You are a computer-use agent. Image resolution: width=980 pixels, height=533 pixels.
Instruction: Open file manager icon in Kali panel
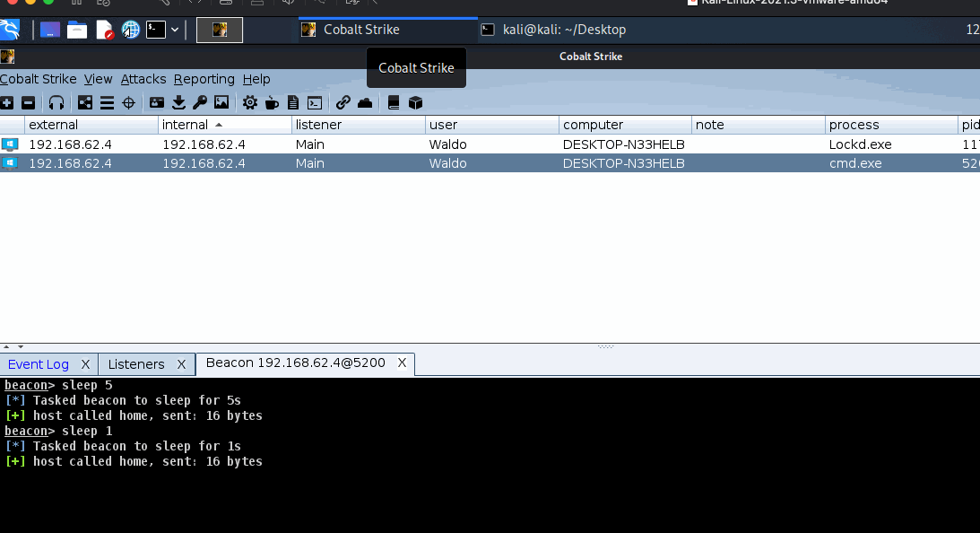(77, 30)
